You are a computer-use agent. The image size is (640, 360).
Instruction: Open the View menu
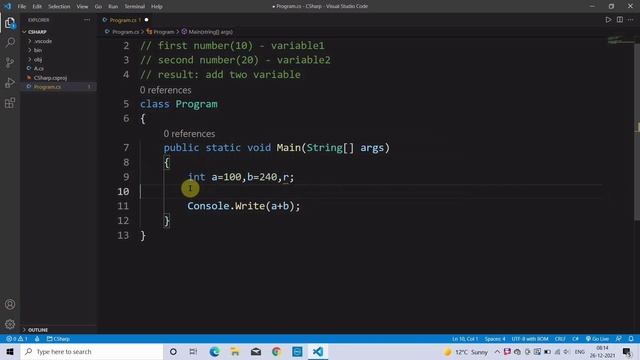click(x=82, y=7)
